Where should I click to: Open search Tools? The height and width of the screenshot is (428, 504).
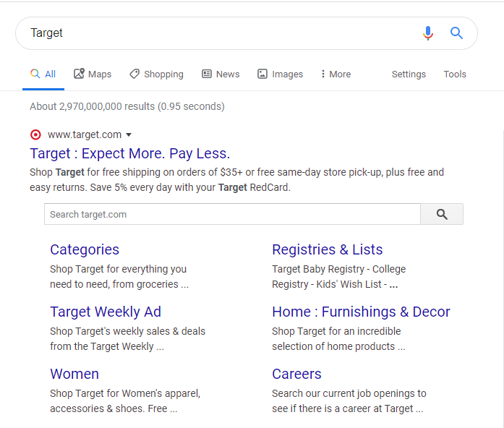click(455, 74)
